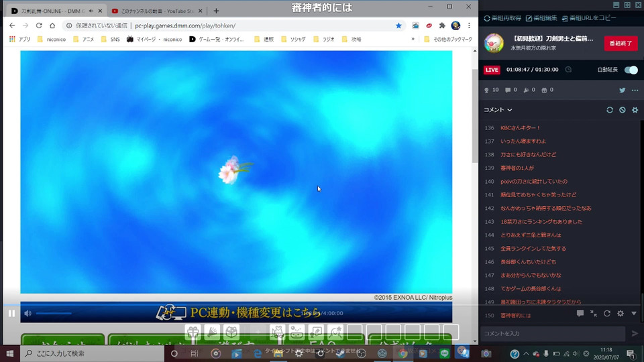This screenshot has height=362, width=644.
Task: Open the ソシャゲ bookmark folder
Action: coord(294,40)
